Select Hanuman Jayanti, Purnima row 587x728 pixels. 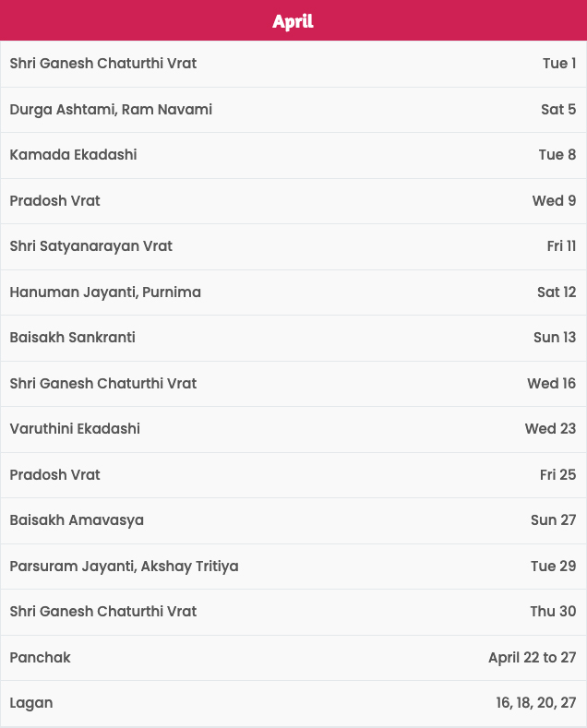click(x=293, y=292)
